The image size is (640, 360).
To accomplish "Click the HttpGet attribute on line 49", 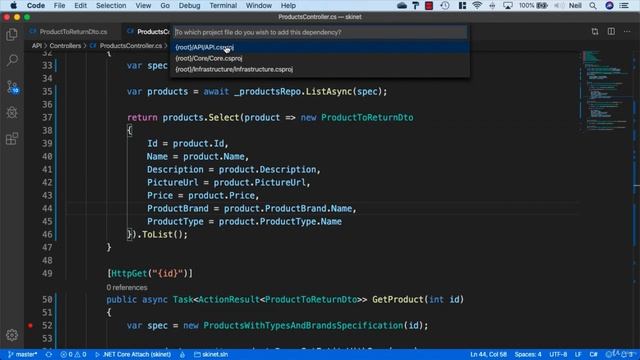I will coord(129,273).
